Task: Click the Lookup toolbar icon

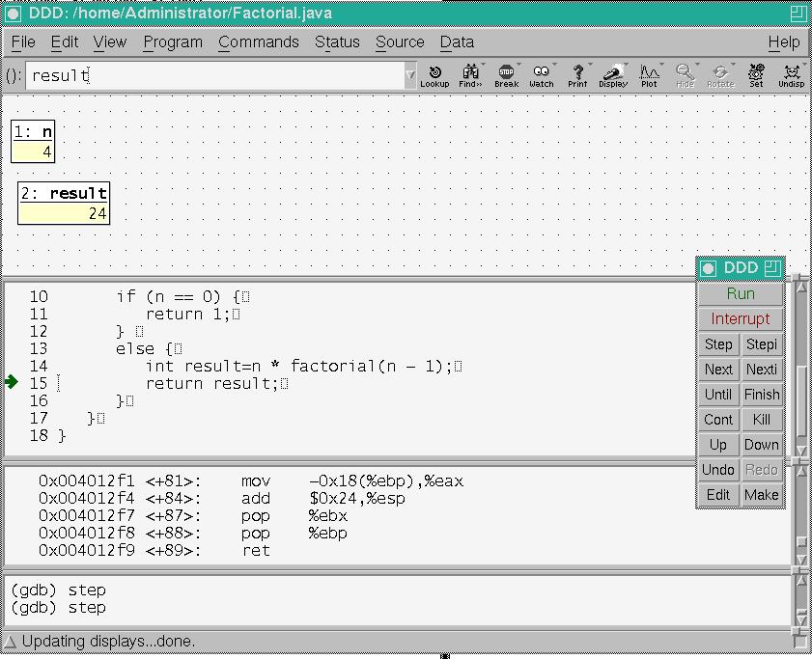Action: [x=434, y=76]
